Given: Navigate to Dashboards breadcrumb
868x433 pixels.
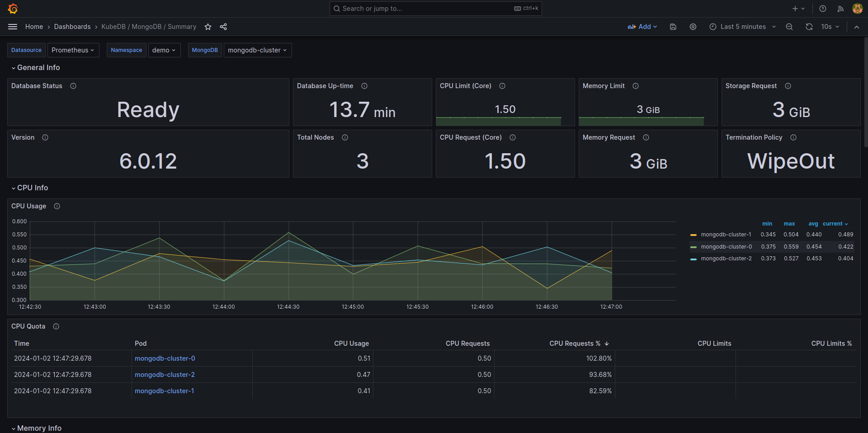Looking at the screenshot, I should click(72, 27).
